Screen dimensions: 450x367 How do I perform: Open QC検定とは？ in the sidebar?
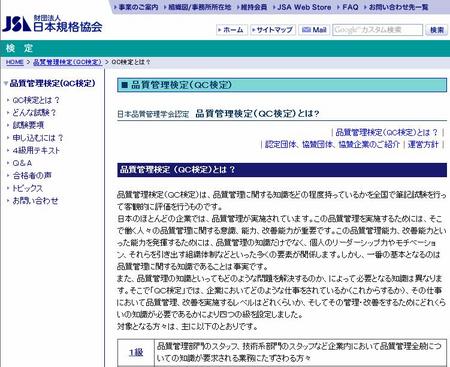pos(36,100)
